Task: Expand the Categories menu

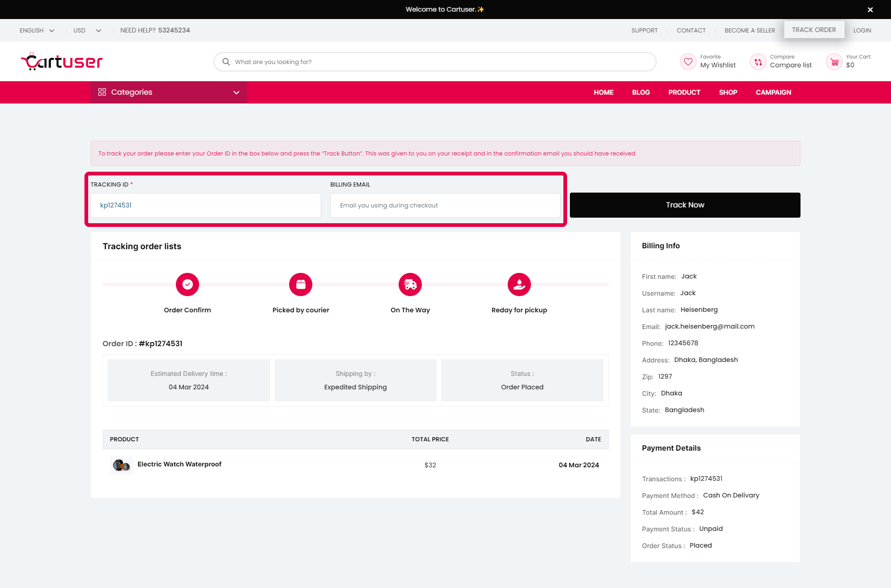Action: click(168, 92)
